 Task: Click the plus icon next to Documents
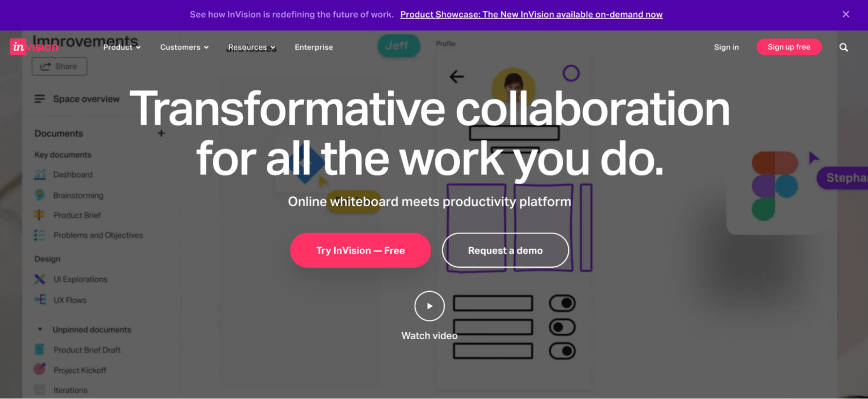tap(161, 133)
